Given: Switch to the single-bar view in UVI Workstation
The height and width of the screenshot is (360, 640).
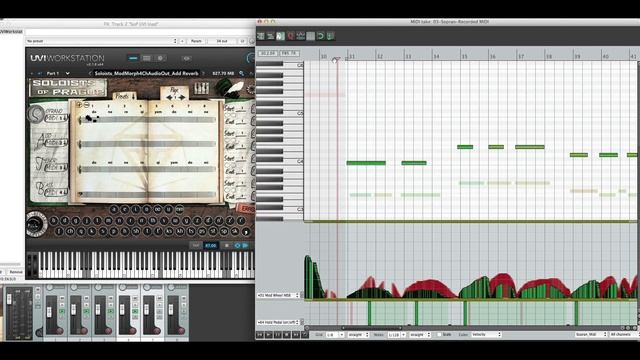Looking at the screenshot, I should point(133,58).
